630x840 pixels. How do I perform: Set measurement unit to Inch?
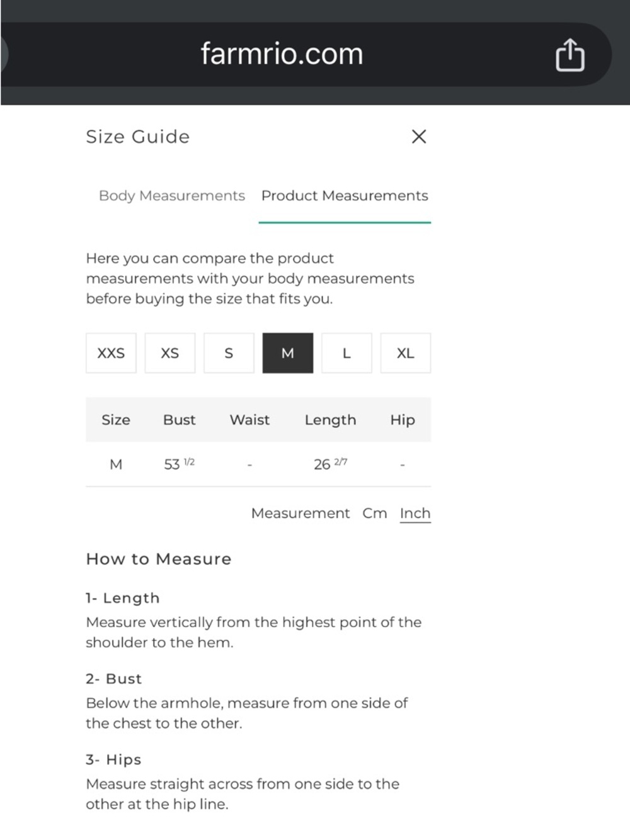tap(415, 514)
